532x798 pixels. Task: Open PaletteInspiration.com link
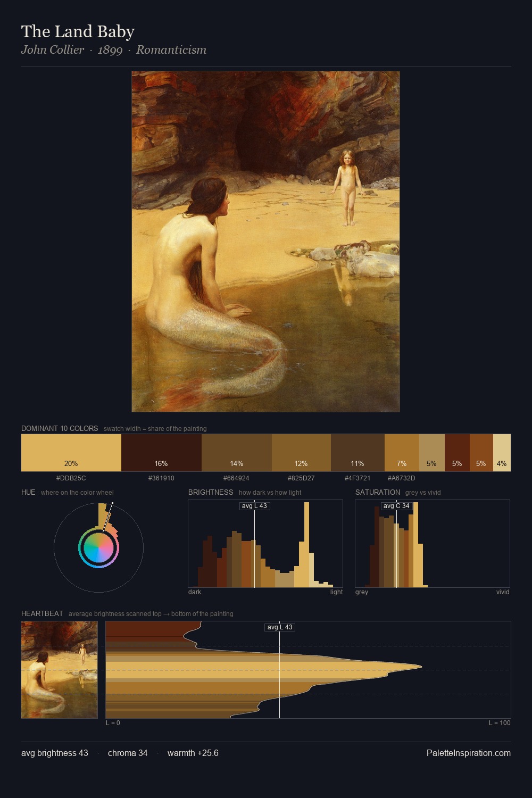point(469,753)
